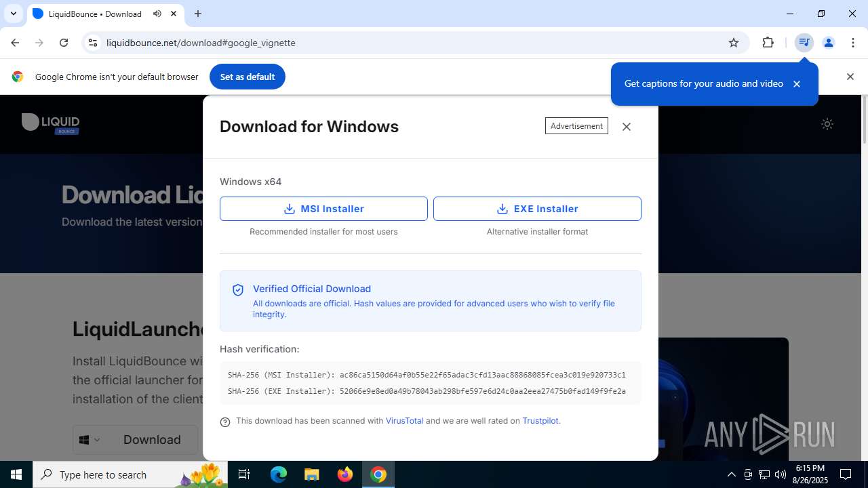Click the Advertisement label
The width and height of the screenshot is (868, 488).
(x=576, y=126)
